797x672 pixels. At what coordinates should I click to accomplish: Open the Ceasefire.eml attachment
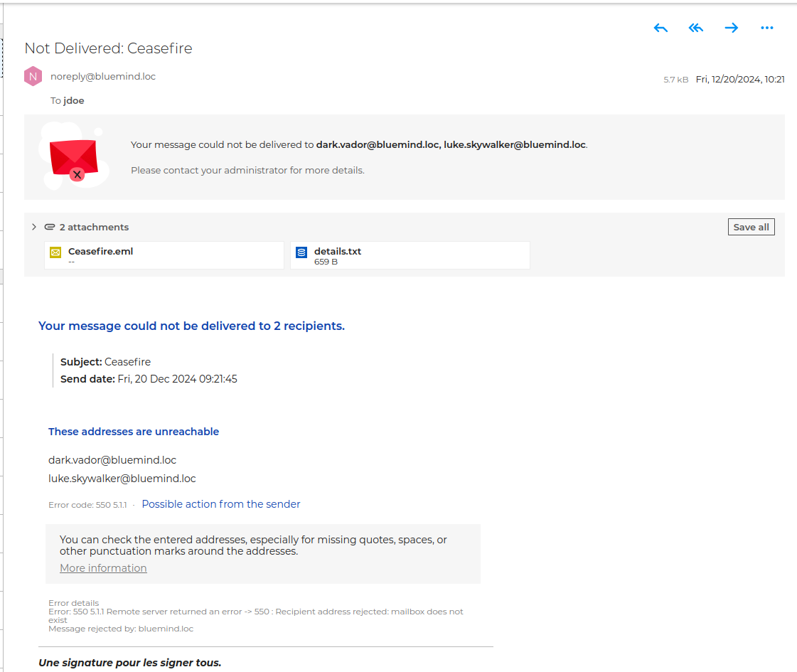pos(100,252)
